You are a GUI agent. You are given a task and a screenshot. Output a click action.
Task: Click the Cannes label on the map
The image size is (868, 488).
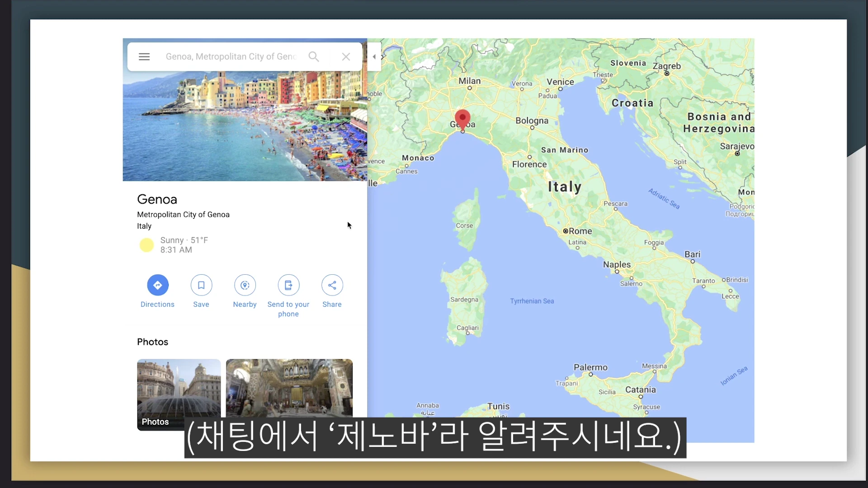(x=406, y=171)
